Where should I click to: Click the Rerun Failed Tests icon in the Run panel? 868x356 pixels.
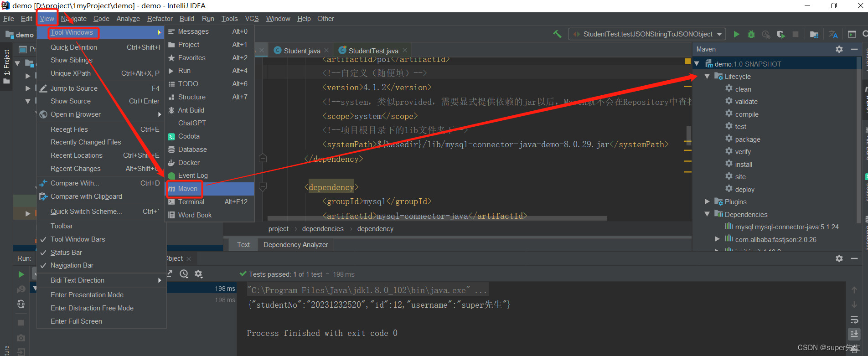point(21,289)
